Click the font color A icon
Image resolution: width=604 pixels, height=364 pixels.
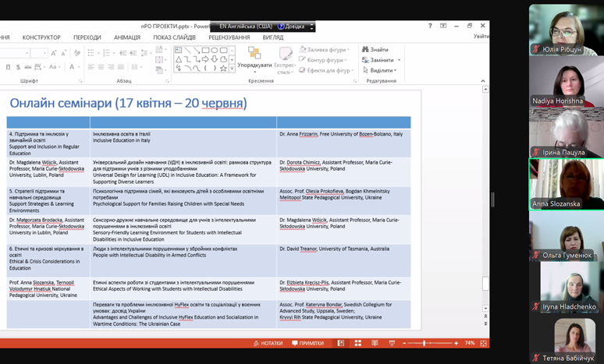tap(72, 67)
